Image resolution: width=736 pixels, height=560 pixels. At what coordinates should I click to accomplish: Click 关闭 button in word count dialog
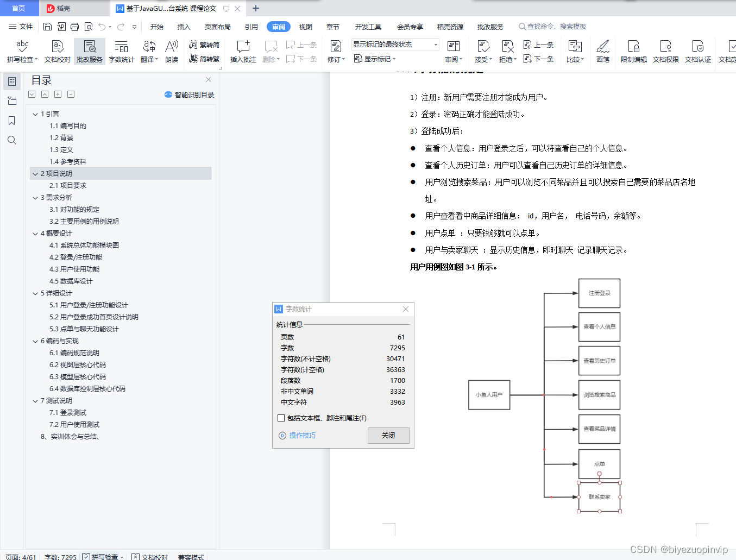(388, 436)
